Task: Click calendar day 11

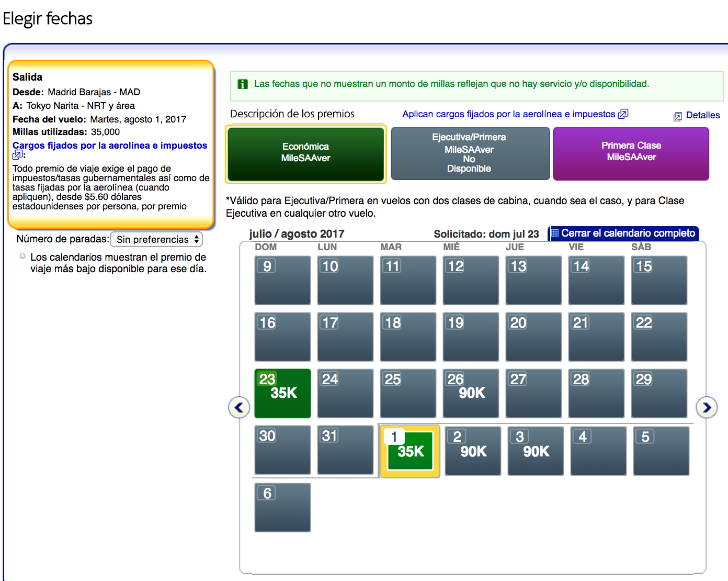Action: (x=408, y=280)
